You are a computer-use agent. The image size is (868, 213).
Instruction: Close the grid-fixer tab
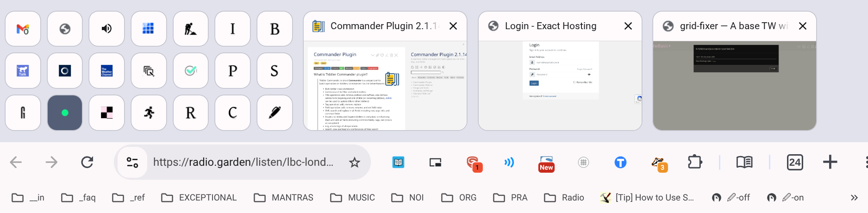[803, 26]
